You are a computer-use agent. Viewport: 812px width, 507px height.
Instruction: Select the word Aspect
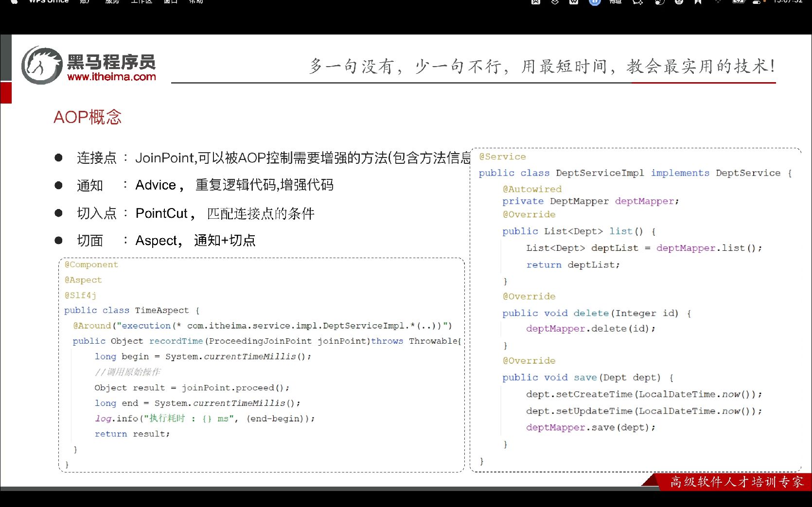click(x=156, y=241)
